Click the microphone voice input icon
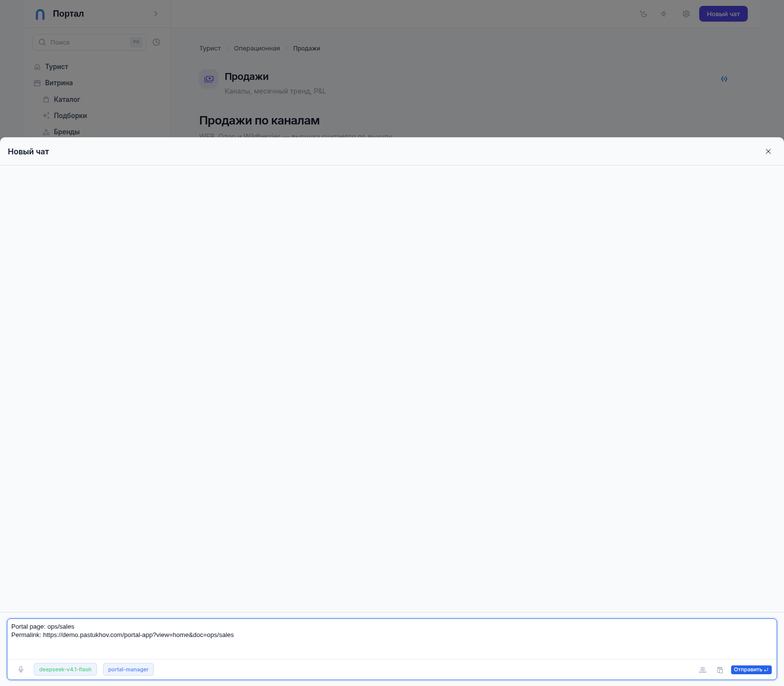784x686 pixels. pos(21,669)
